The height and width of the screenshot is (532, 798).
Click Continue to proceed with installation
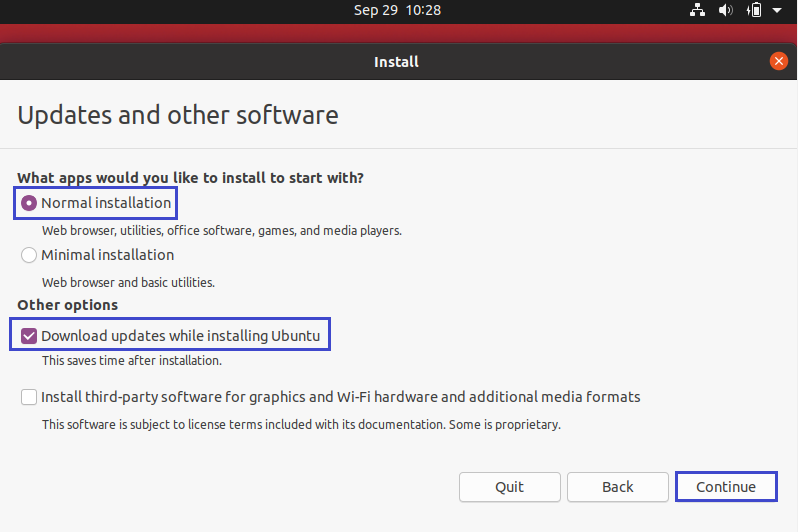726,487
